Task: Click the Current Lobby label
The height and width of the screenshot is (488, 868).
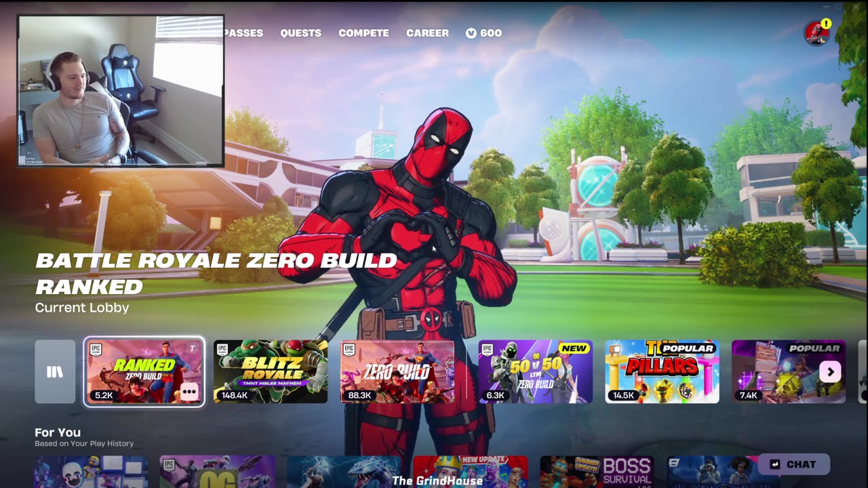Action: coord(82,307)
